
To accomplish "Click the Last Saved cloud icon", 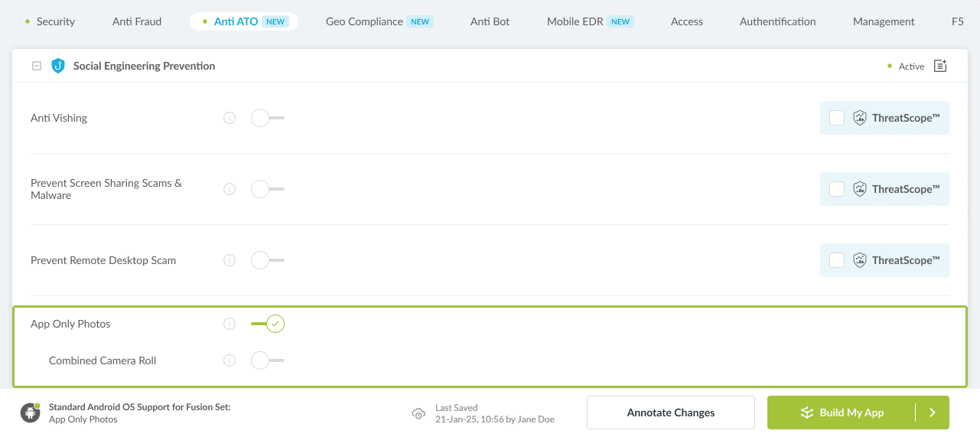I will pos(418,413).
